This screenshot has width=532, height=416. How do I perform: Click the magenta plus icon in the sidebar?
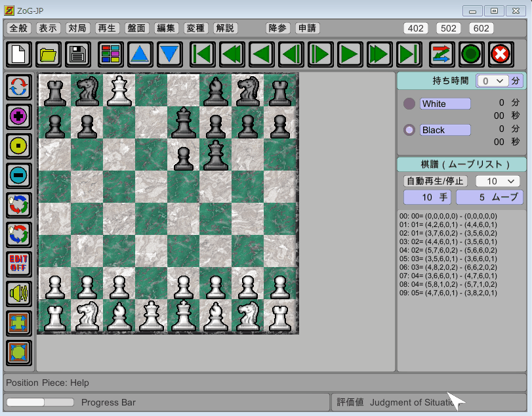pyautogui.click(x=19, y=115)
